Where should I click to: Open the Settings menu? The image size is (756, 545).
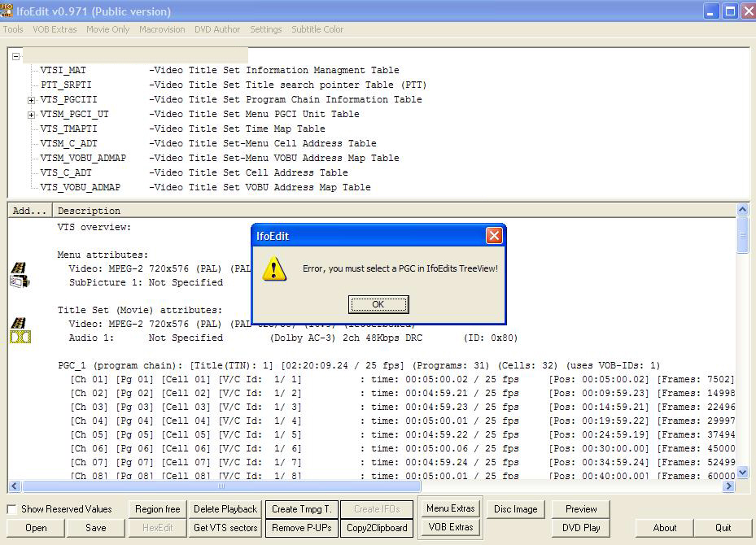(x=265, y=29)
